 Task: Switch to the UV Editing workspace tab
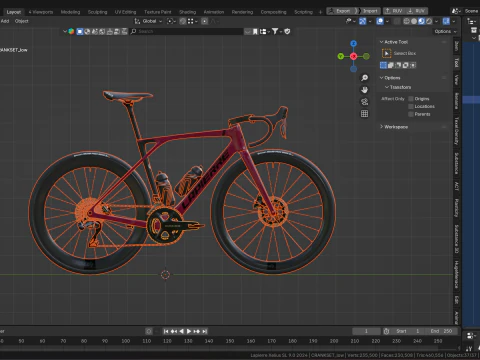pyautogui.click(x=125, y=12)
